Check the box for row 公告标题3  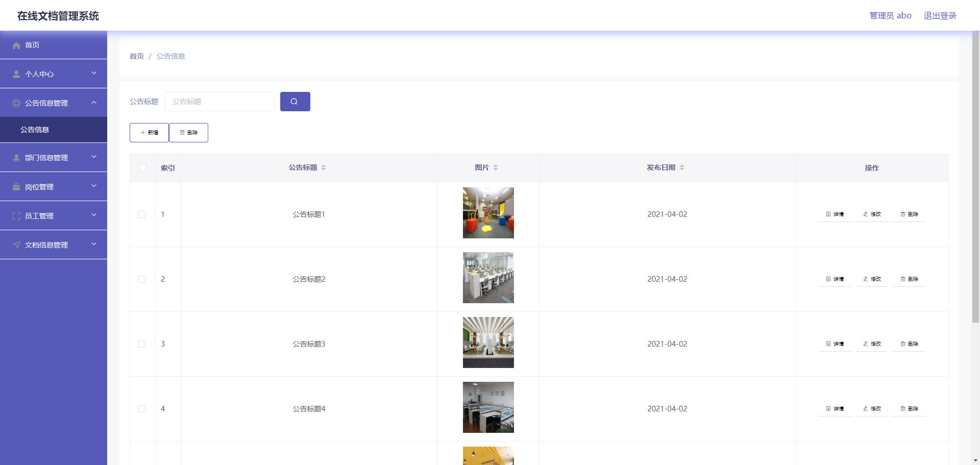pyautogui.click(x=142, y=344)
